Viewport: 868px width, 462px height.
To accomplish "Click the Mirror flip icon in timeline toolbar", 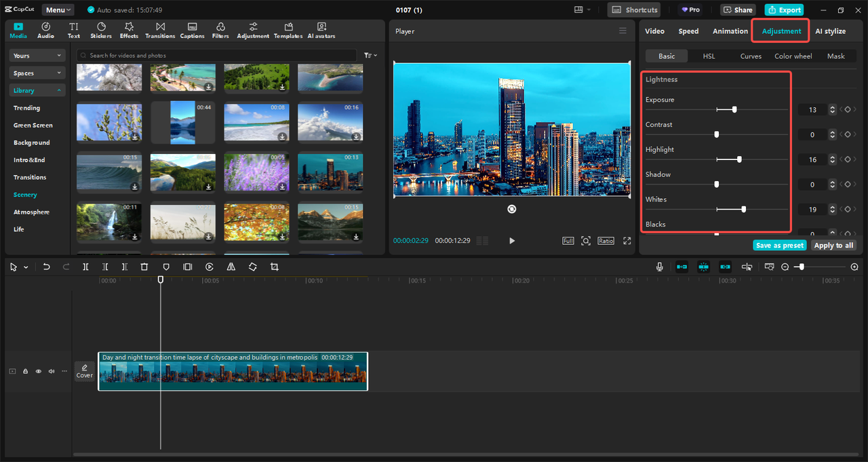I will [231, 267].
